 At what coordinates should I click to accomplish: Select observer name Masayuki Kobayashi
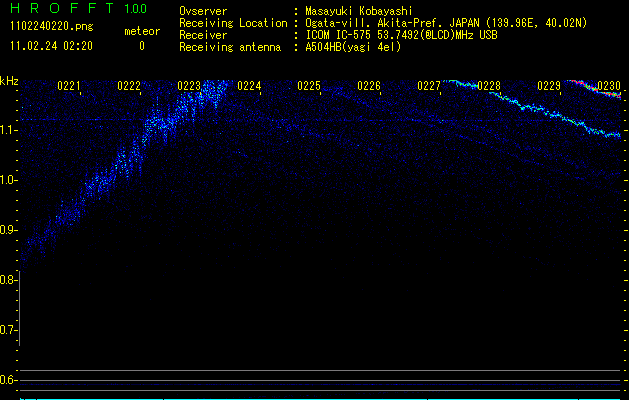(358, 11)
